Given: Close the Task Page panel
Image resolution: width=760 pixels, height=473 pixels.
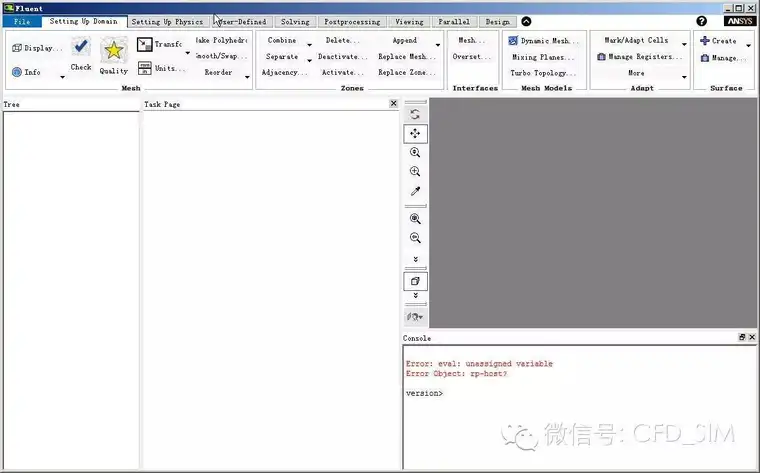Looking at the screenshot, I should pos(394,103).
